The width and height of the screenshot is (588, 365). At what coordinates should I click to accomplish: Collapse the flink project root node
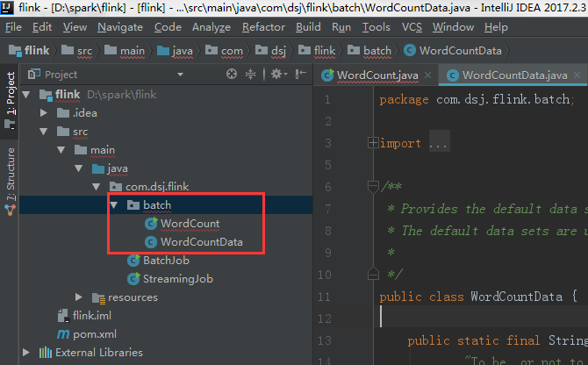26,95
